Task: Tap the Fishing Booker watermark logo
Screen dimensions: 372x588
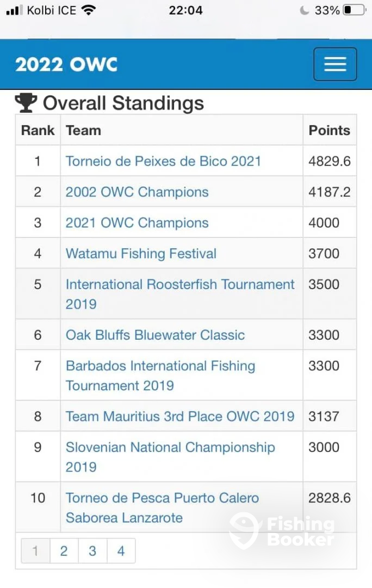Action: (282, 531)
